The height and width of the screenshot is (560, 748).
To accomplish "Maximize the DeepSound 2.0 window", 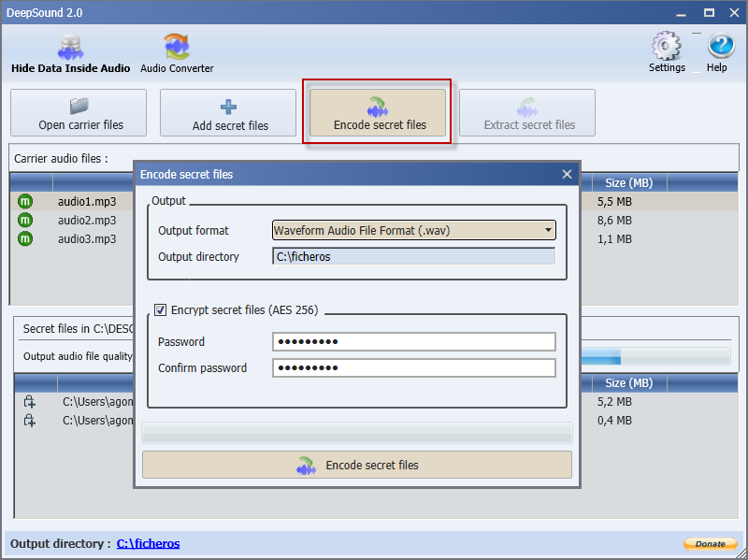I will [710, 13].
